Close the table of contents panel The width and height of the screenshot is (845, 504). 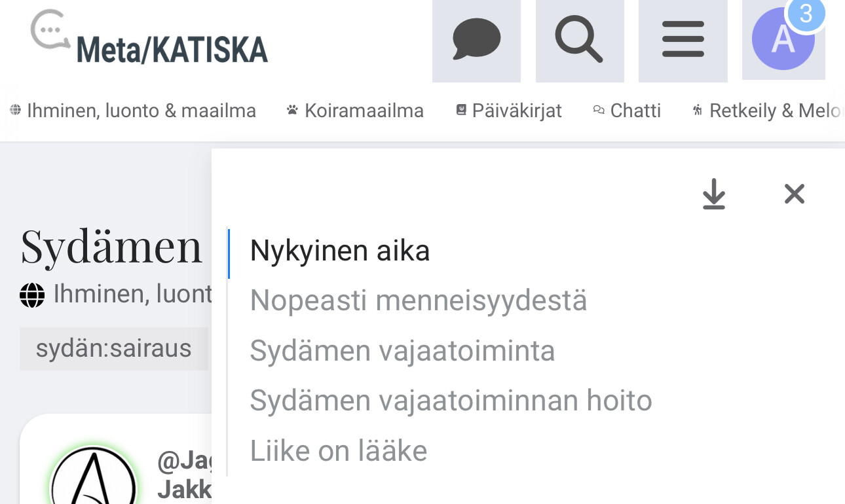click(794, 194)
